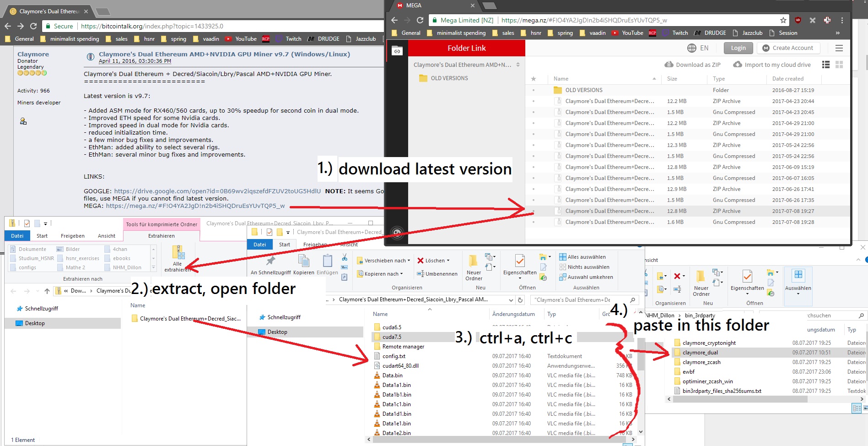Viewport: 868px width, 446px height.
Task: Toggle properties checkmark in middle explorer title bar
Action: pyautogui.click(x=270, y=232)
